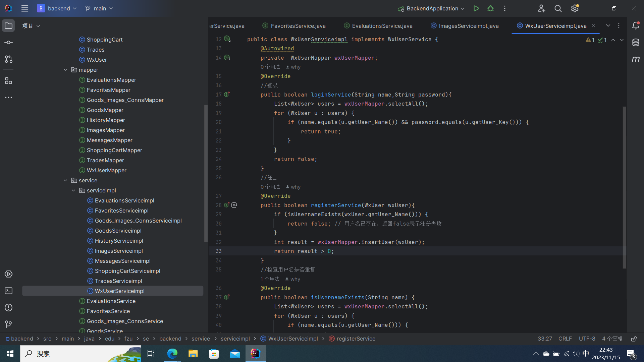Screen dimensions: 644x362
Task: Open BackendApplication run configuration dropdown
Action: click(x=431, y=8)
